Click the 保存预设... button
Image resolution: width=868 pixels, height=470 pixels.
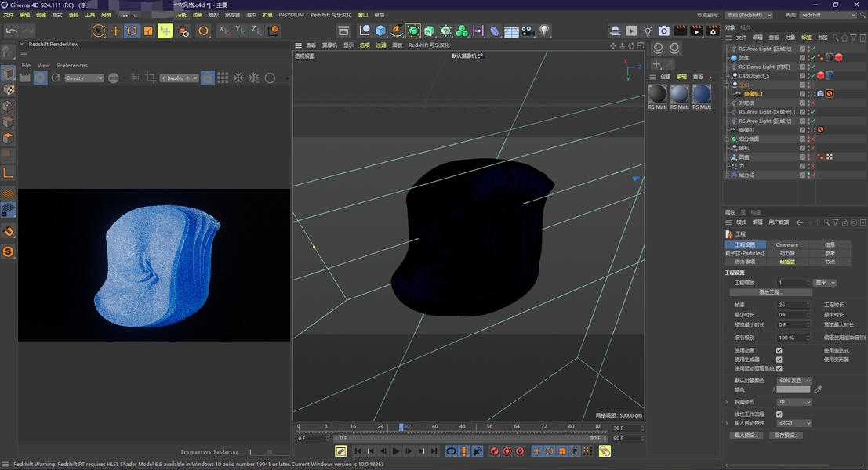click(x=787, y=435)
